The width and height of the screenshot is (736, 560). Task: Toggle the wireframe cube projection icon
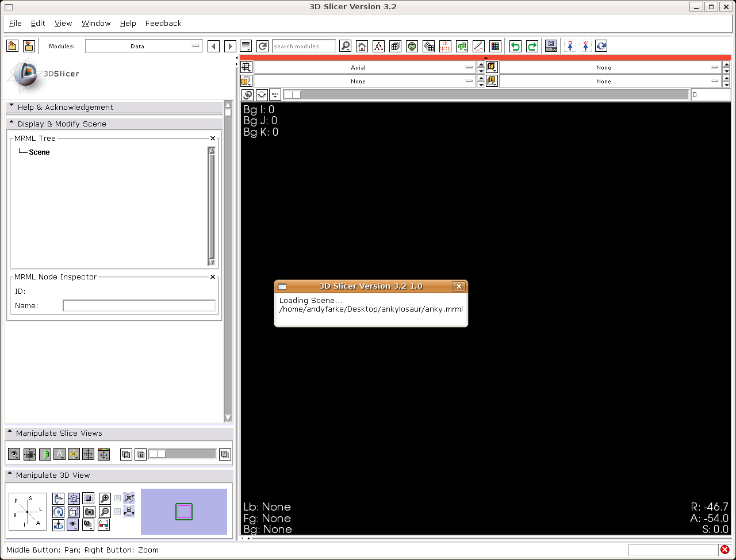(74, 512)
